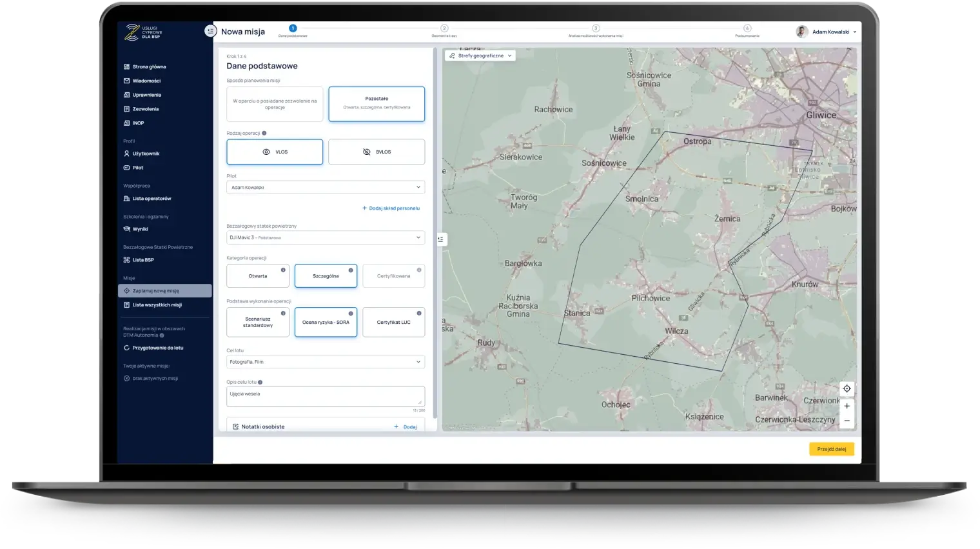Image resolution: width=980 pixels, height=549 pixels.
Task: Choose the Scenariusz standardowy option
Action: [x=258, y=323]
